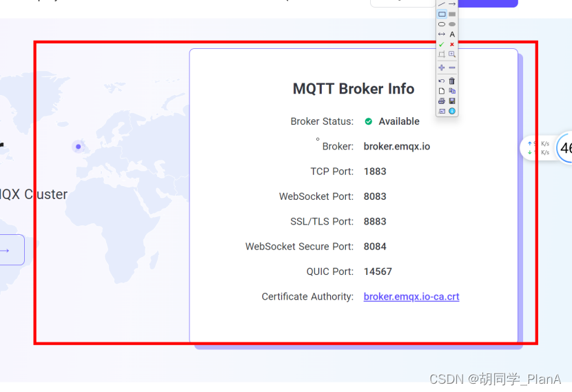572x392 pixels.
Task: Delete annotations with the trash icon
Action: pyautogui.click(x=452, y=81)
